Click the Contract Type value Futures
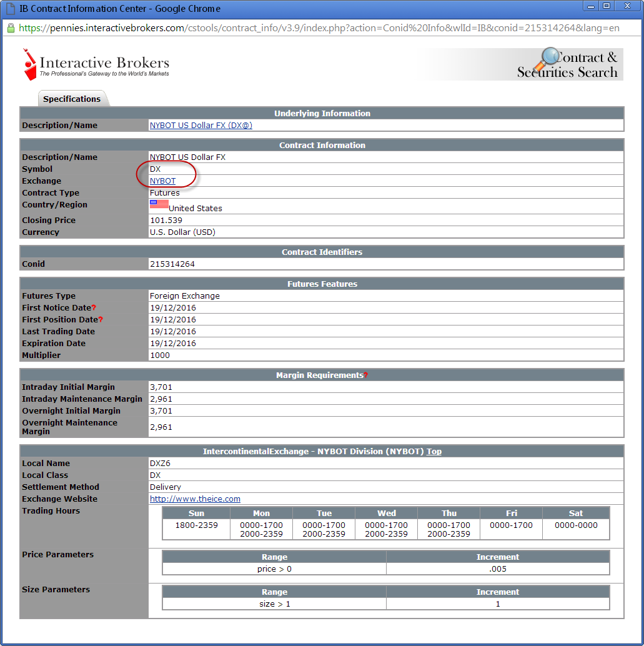This screenshot has height=646, width=644. tap(165, 193)
